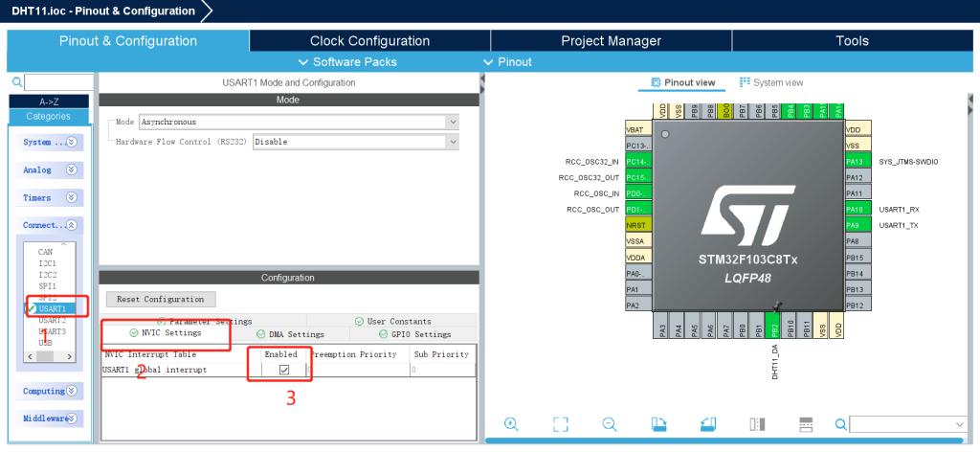
Task: Select CAN in the connectivity list
Action: coord(45,252)
